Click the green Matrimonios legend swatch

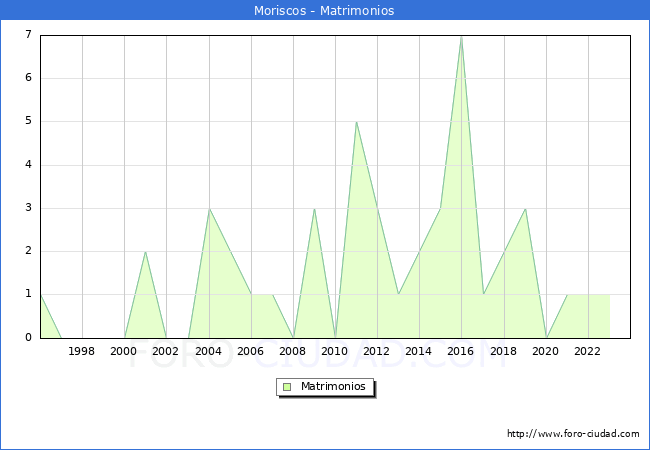(287, 387)
